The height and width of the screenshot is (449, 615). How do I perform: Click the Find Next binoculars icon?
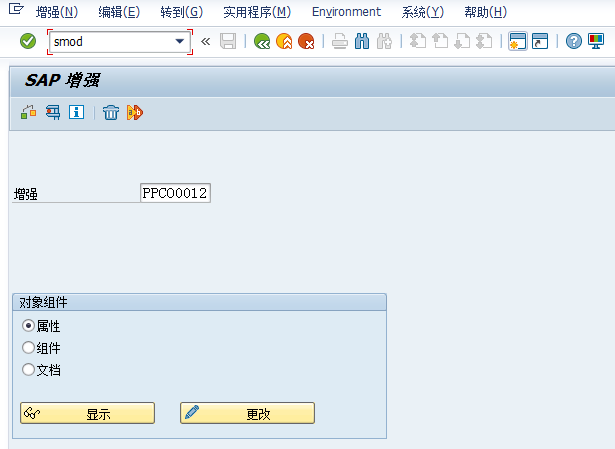point(384,41)
